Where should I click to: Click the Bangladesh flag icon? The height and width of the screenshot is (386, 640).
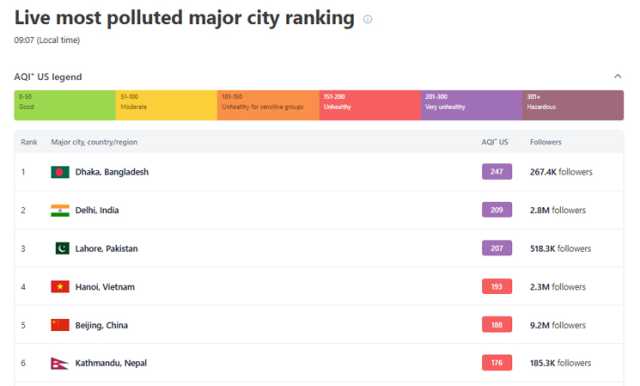(x=60, y=172)
